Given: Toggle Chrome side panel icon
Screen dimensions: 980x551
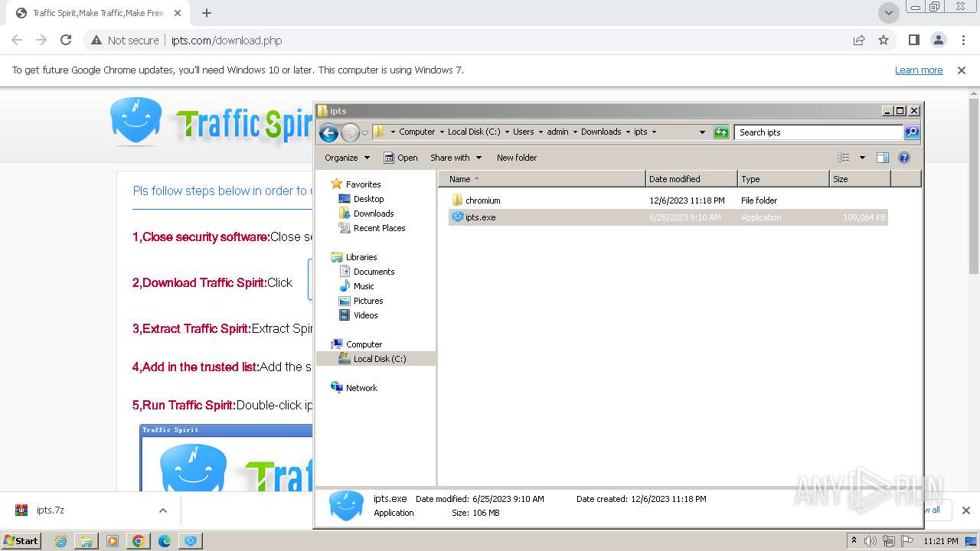Looking at the screenshot, I should (x=913, y=41).
